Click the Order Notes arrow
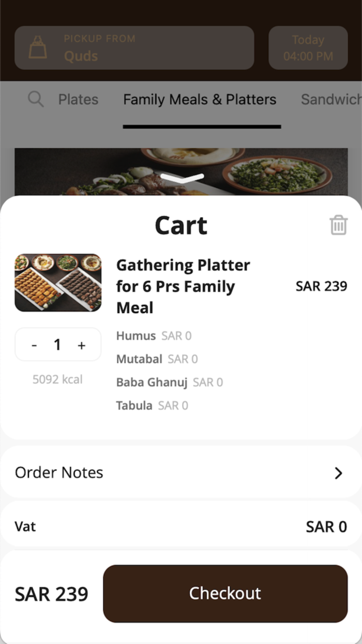 tap(339, 473)
